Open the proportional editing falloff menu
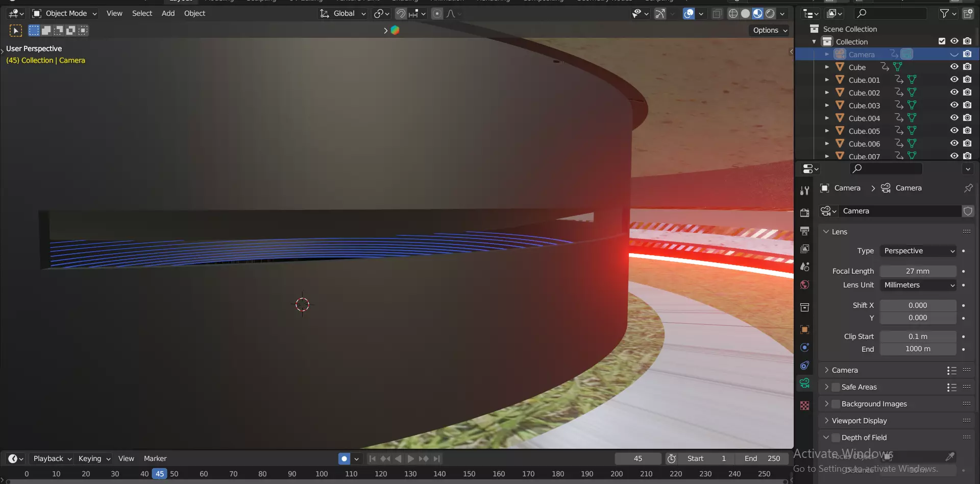This screenshot has width=980, height=484. (453, 14)
